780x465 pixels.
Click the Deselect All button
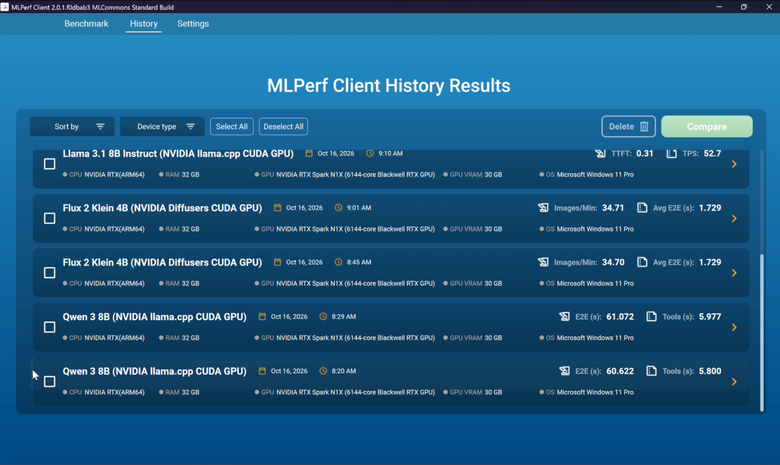pos(283,127)
